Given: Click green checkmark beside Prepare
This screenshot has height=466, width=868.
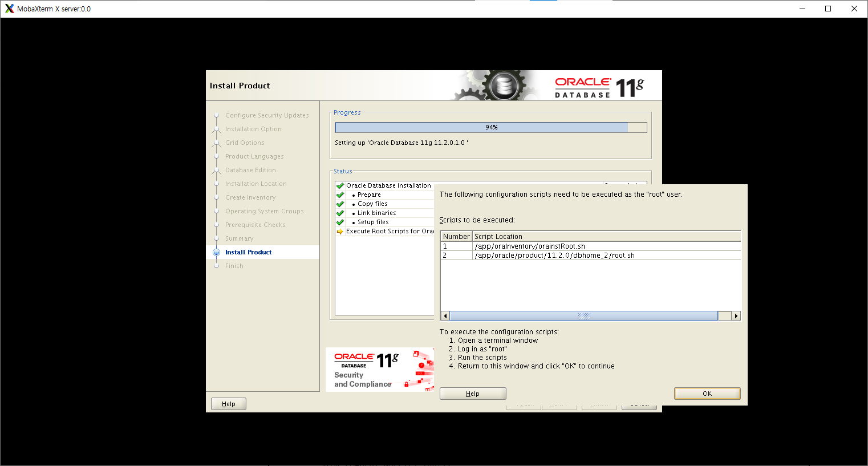Looking at the screenshot, I should [x=340, y=194].
